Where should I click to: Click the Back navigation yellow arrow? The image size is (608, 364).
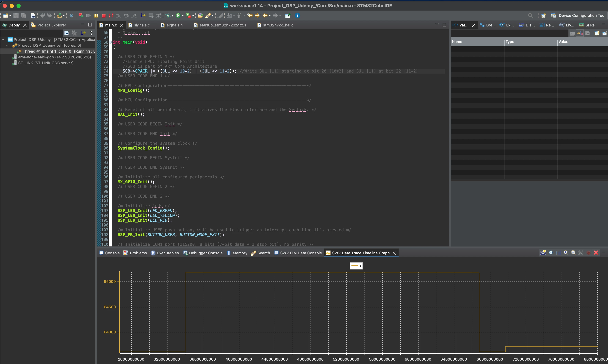click(265, 15)
